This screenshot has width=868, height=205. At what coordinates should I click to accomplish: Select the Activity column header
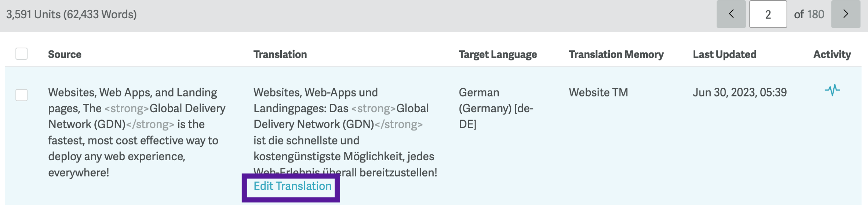point(832,54)
